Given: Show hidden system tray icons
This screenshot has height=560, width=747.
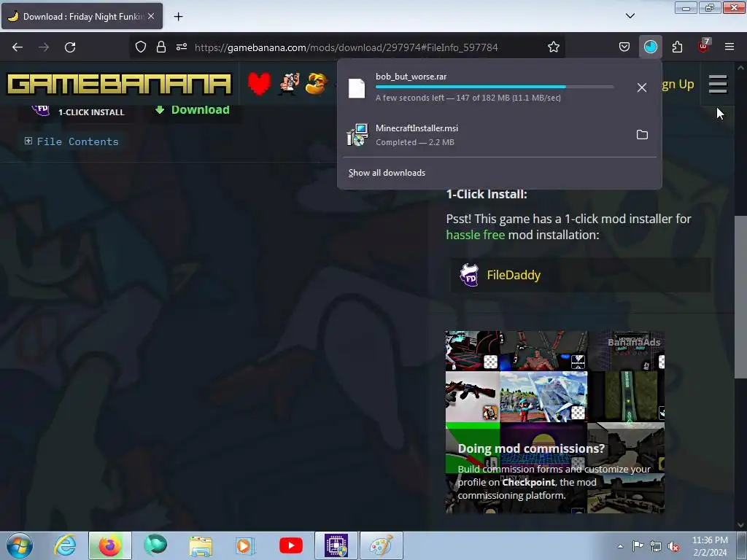Looking at the screenshot, I should coord(620,546).
